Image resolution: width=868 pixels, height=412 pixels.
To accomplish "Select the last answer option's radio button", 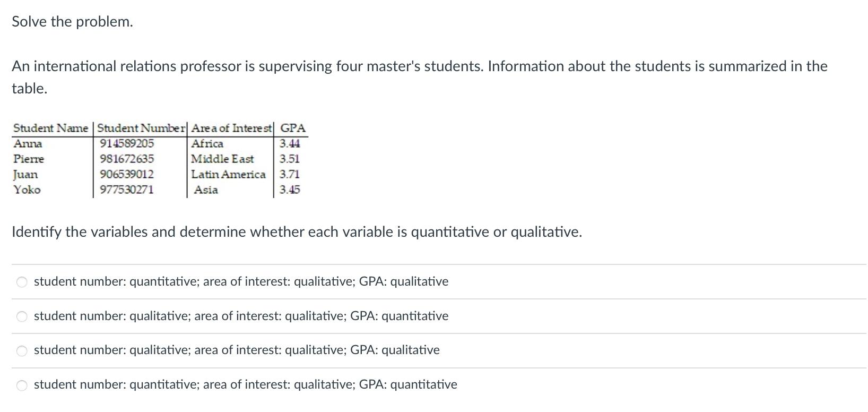I will pyautogui.click(x=21, y=385).
